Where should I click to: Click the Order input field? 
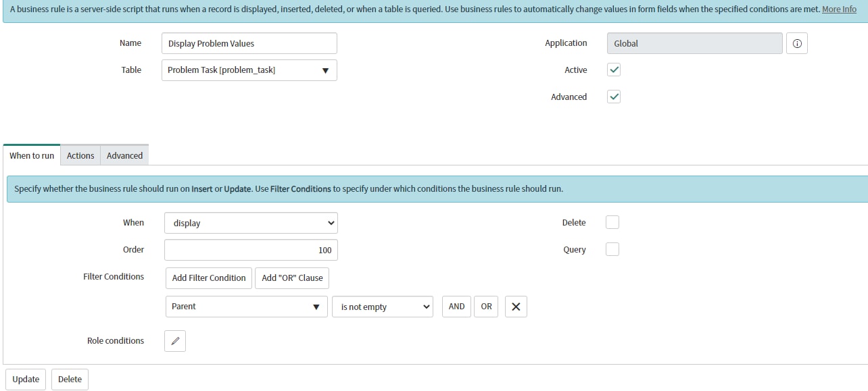coord(251,249)
